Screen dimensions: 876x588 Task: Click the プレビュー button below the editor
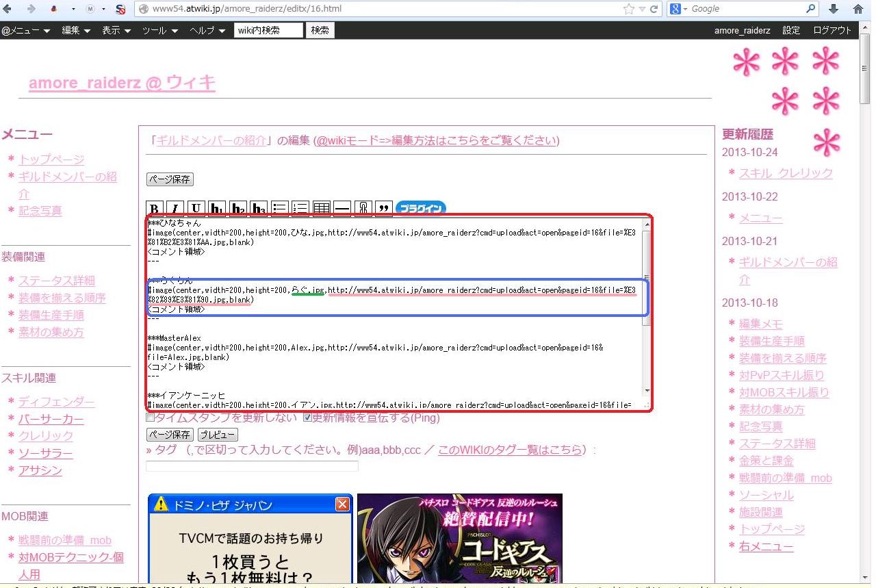click(x=218, y=435)
